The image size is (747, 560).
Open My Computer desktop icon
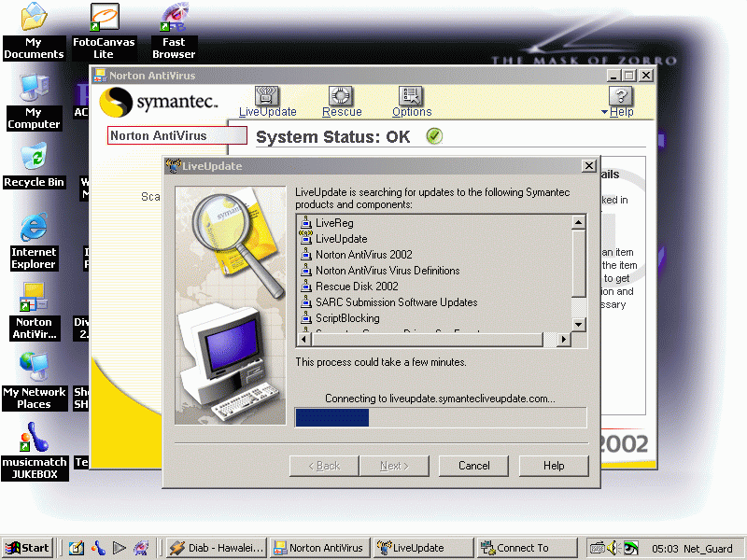(x=34, y=102)
